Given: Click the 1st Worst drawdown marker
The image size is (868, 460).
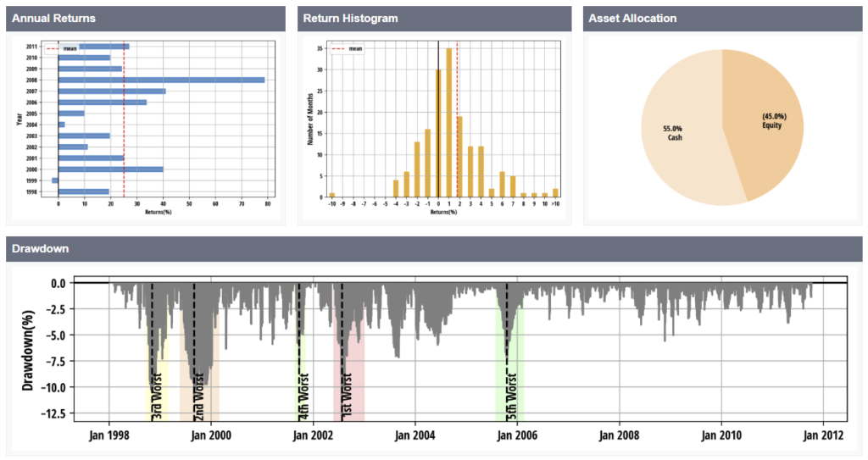Looking at the screenshot, I should [346, 398].
